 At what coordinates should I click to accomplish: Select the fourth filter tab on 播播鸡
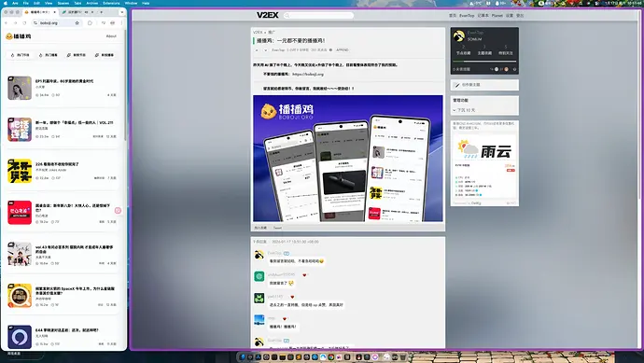pyautogui.click(x=105, y=55)
